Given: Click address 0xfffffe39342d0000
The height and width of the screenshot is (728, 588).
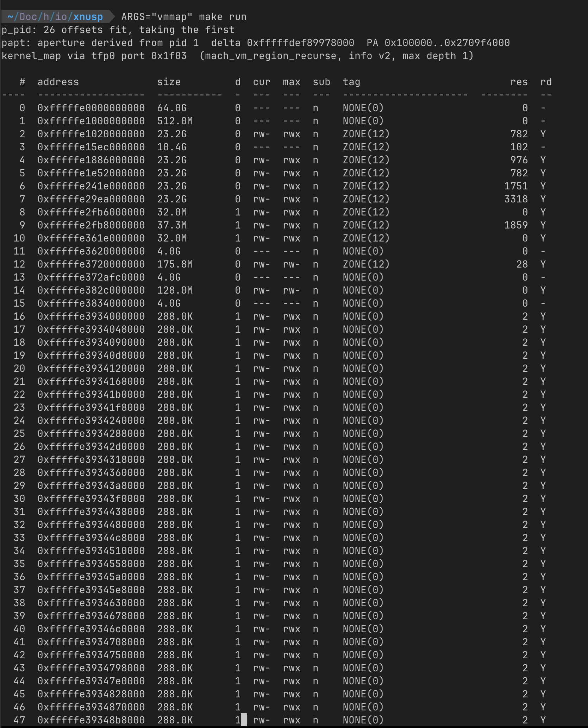Looking at the screenshot, I should [91, 446].
